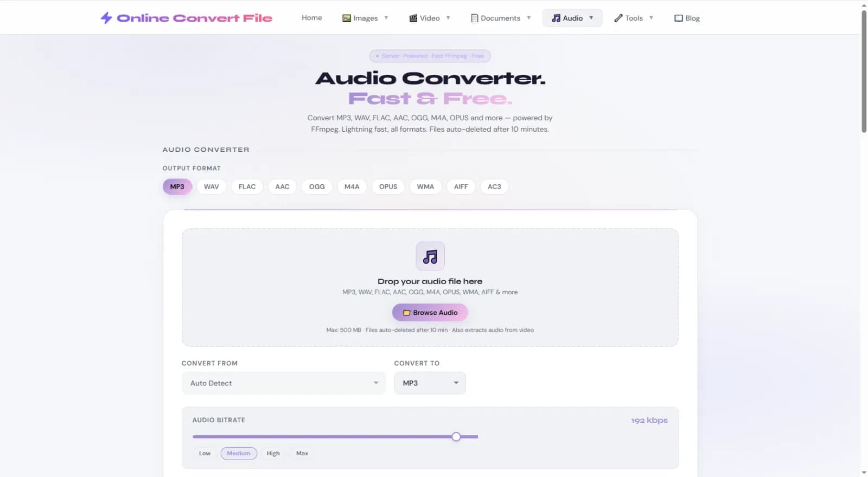Click the lightning bolt logo icon

coord(106,18)
